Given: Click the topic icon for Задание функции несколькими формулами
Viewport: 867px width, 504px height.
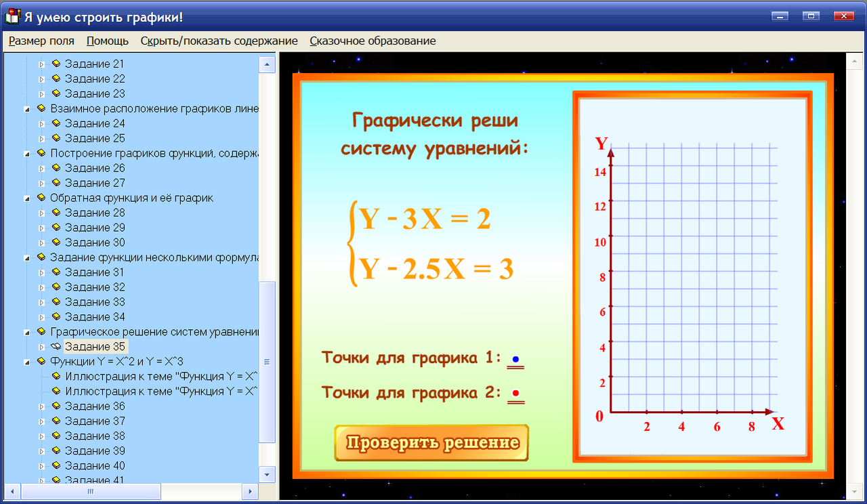Looking at the screenshot, I should 42,257.
